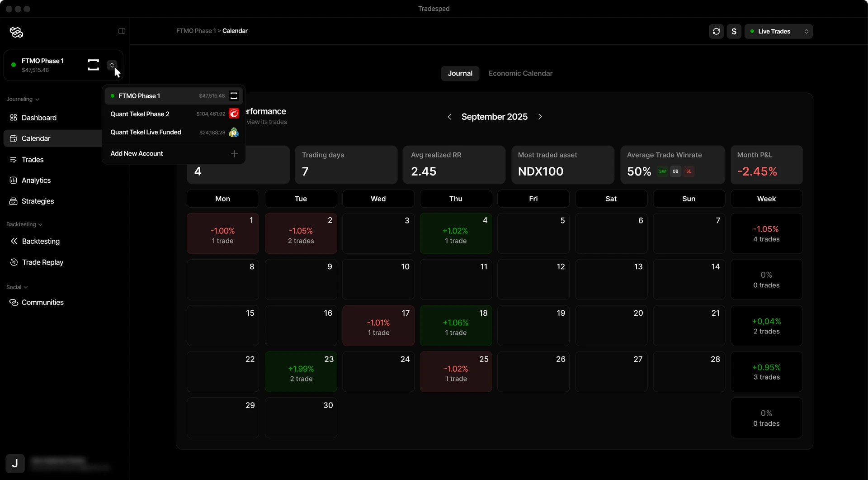The height and width of the screenshot is (480, 868).
Task: Open the account switcher chevron
Action: pos(112,65)
